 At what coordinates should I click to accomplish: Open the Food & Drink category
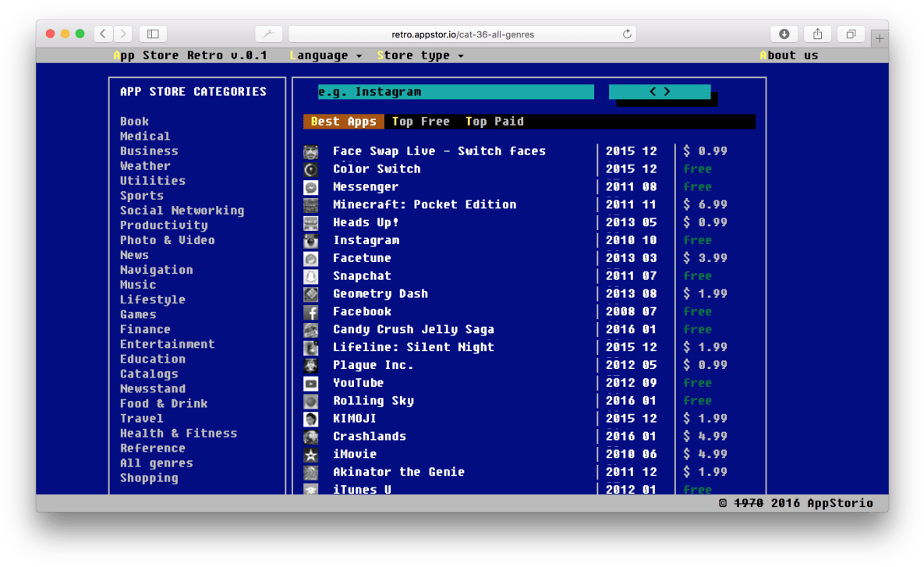pos(164,404)
